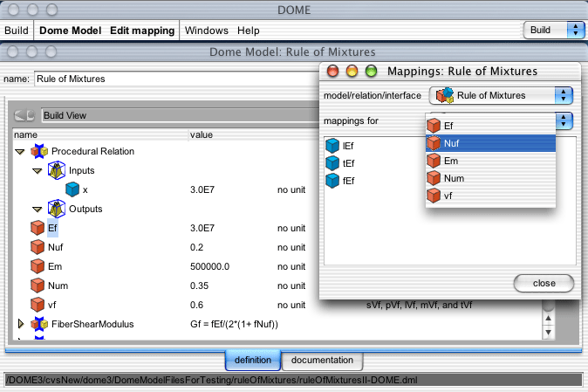This screenshot has width=588, height=392.
Task: Click the Rule of Mixtures model icon in combo
Action: [x=445, y=95]
